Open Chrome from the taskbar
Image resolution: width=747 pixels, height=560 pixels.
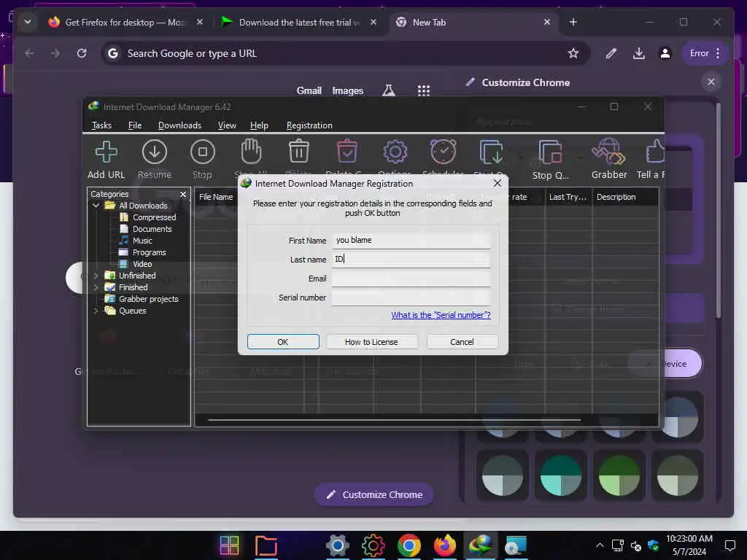tap(409, 545)
